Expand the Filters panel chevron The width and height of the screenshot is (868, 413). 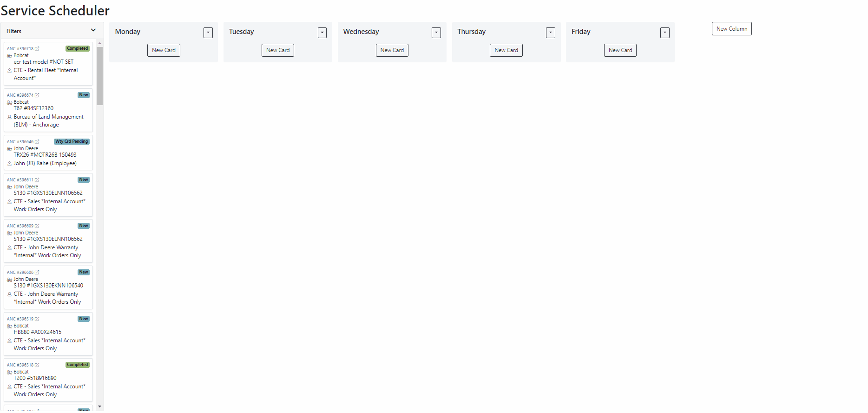point(93,30)
